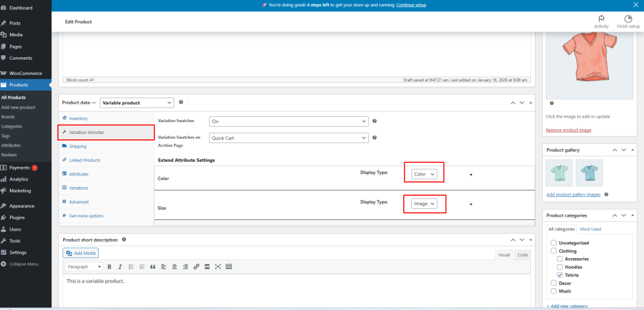Click the insert link toolbar icon

click(196, 267)
